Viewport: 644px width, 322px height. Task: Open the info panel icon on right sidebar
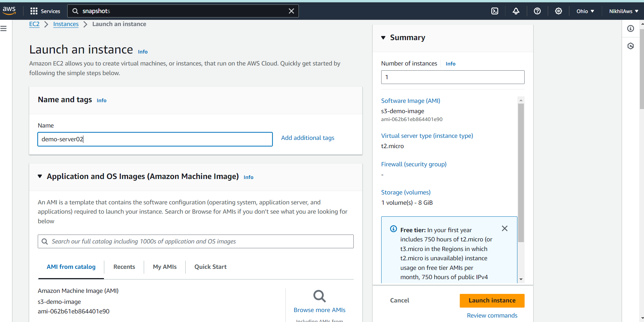(x=631, y=28)
